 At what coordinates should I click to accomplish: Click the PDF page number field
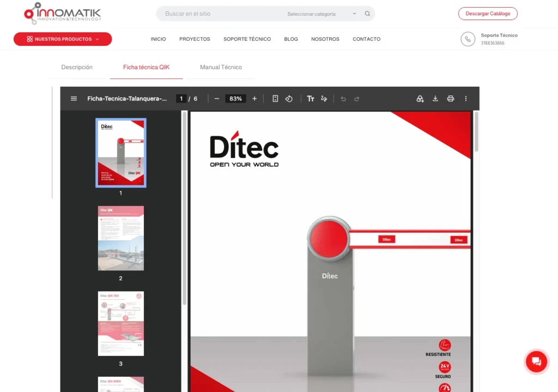point(181,99)
